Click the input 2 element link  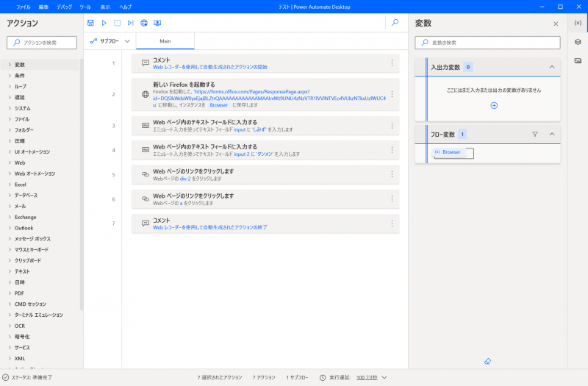(x=242, y=154)
